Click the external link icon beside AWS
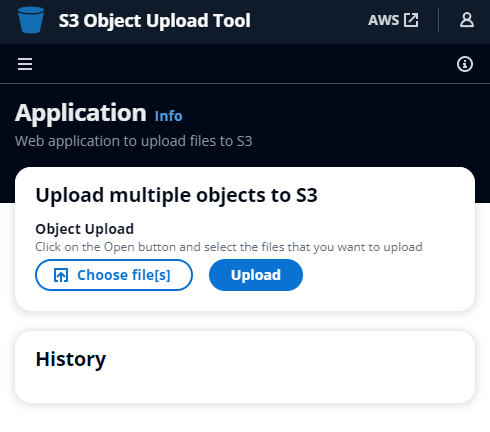 (411, 20)
